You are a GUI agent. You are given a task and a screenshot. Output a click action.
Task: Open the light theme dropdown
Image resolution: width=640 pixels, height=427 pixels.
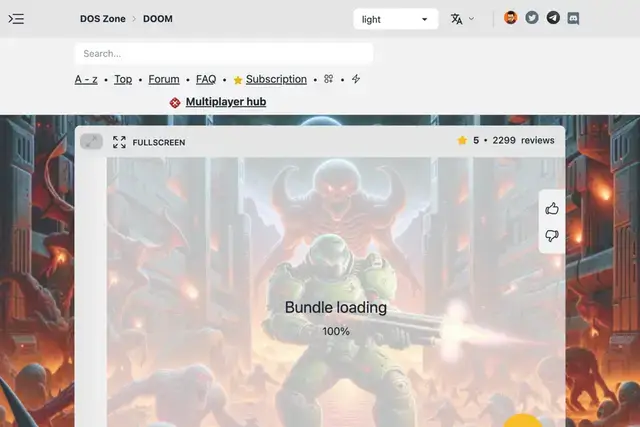click(x=396, y=19)
